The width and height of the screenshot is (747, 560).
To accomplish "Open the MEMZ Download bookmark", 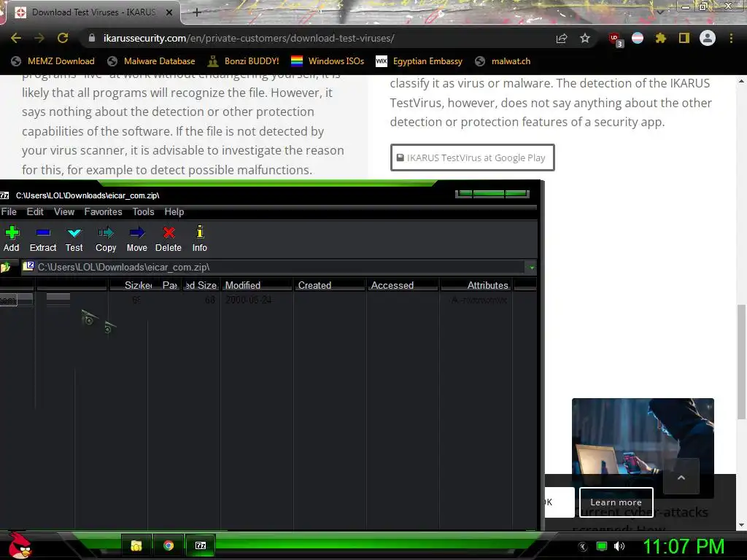I will tap(53, 61).
